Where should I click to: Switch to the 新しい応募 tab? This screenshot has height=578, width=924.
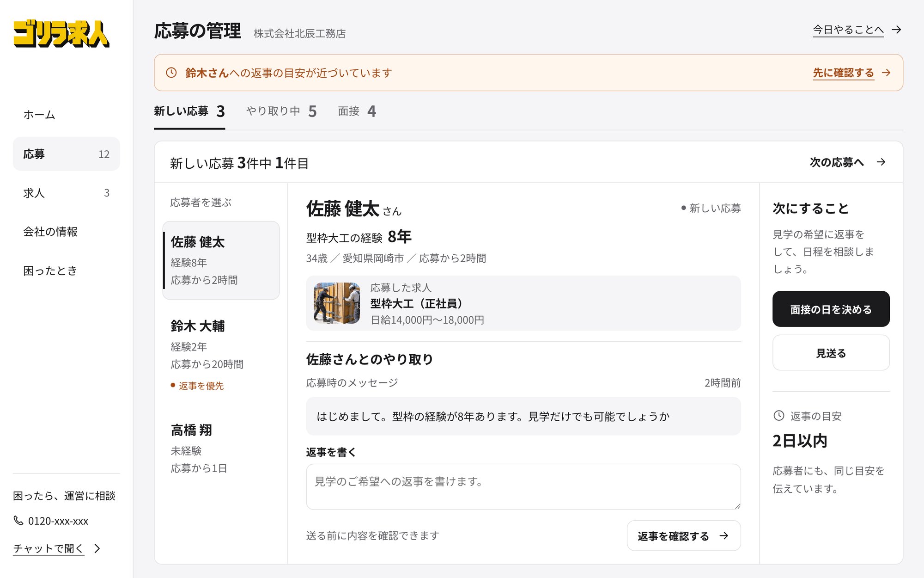click(x=189, y=111)
